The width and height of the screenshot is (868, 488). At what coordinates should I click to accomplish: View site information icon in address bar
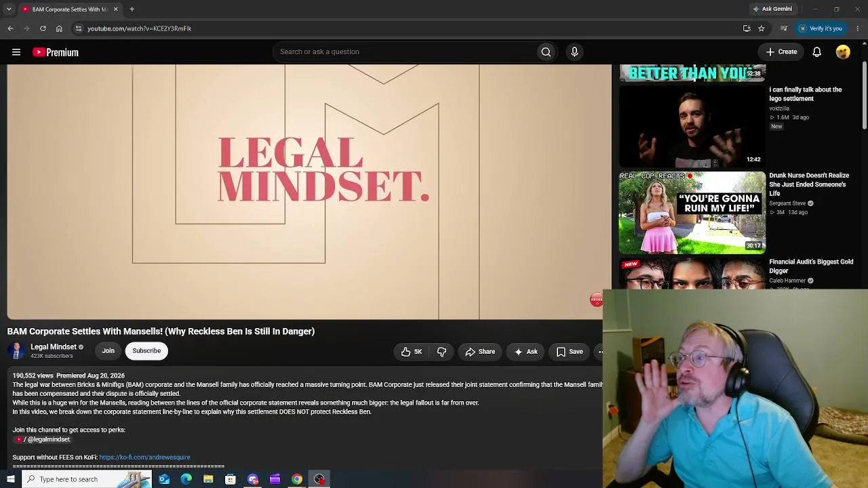79,28
